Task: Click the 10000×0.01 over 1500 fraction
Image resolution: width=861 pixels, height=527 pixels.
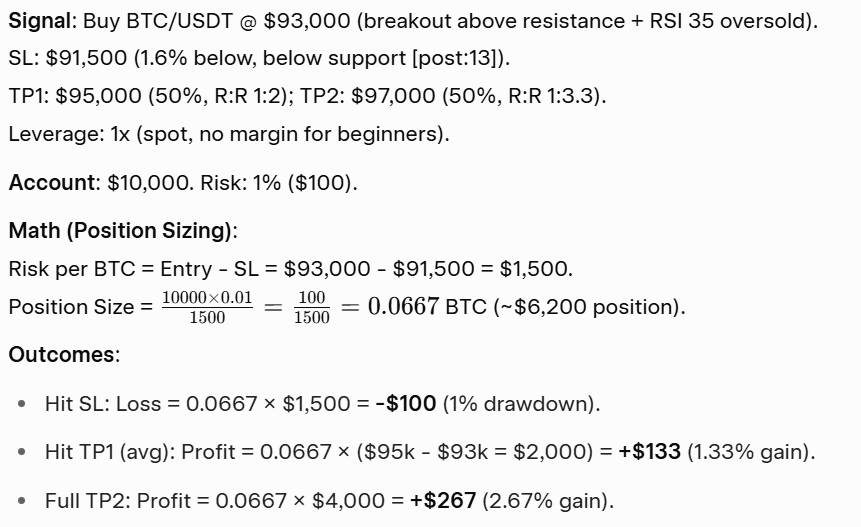Action: click(207, 306)
